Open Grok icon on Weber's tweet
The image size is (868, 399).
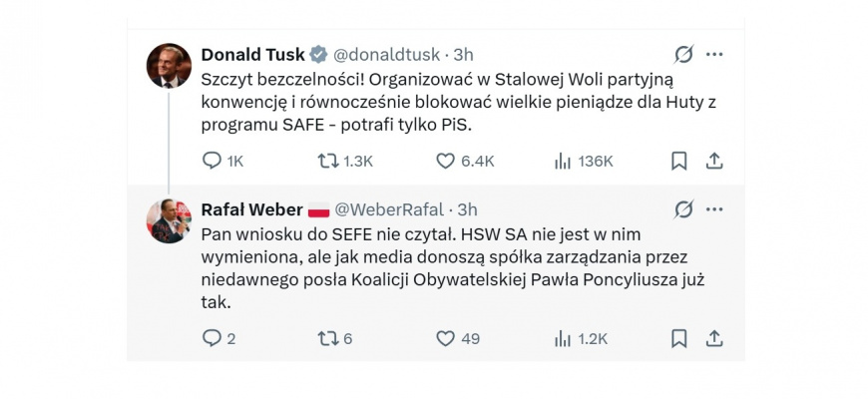684,209
